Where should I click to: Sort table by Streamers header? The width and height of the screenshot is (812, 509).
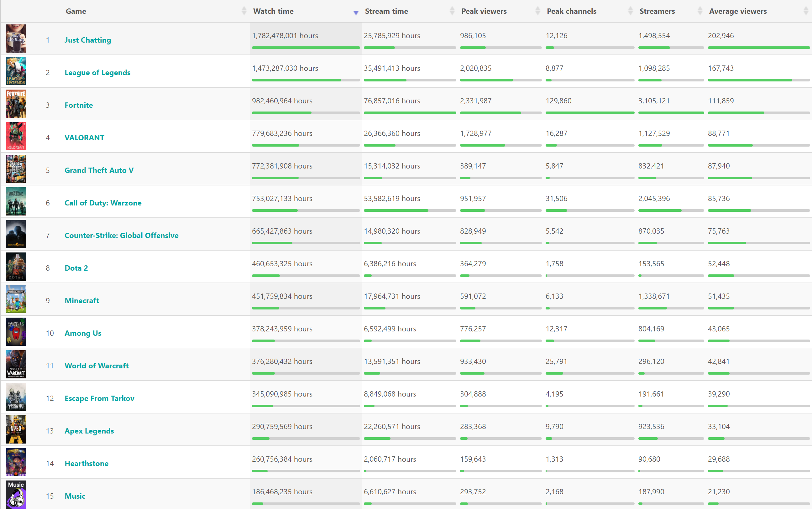coord(657,11)
